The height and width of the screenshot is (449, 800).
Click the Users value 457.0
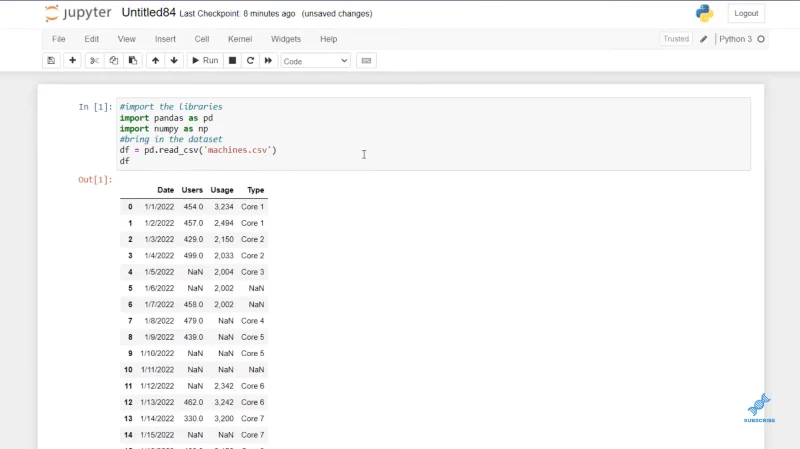(x=193, y=223)
